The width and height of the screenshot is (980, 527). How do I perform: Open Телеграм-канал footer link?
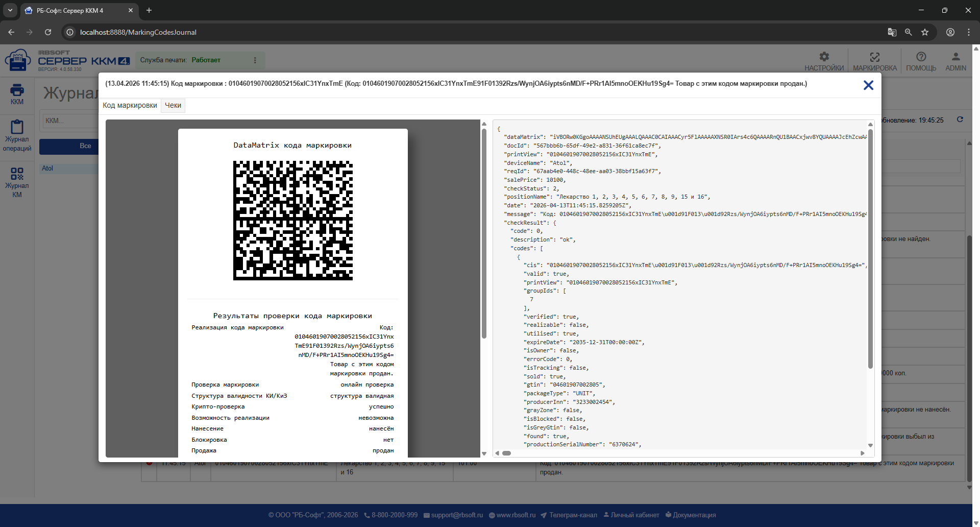(569, 515)
